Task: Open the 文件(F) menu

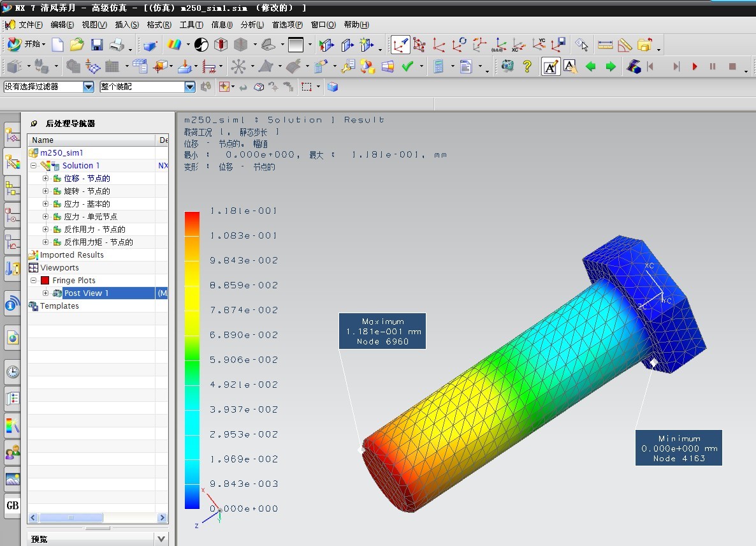Action: click(31, 25)
